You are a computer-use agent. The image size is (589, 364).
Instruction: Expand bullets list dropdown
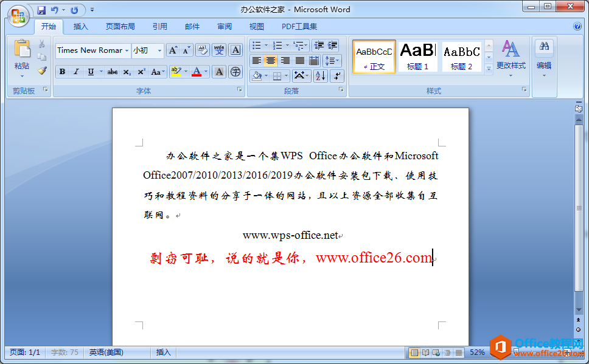coord(266,46)
